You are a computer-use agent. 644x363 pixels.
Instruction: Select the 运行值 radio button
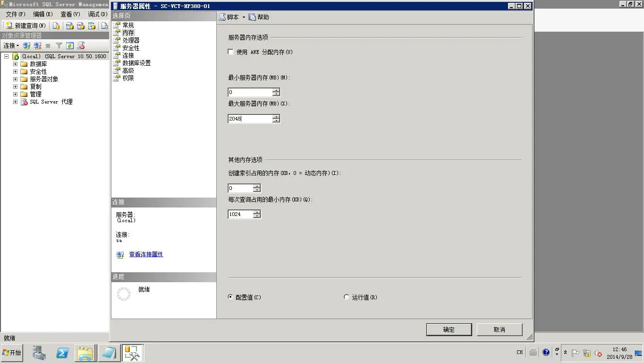click(347, 297)
